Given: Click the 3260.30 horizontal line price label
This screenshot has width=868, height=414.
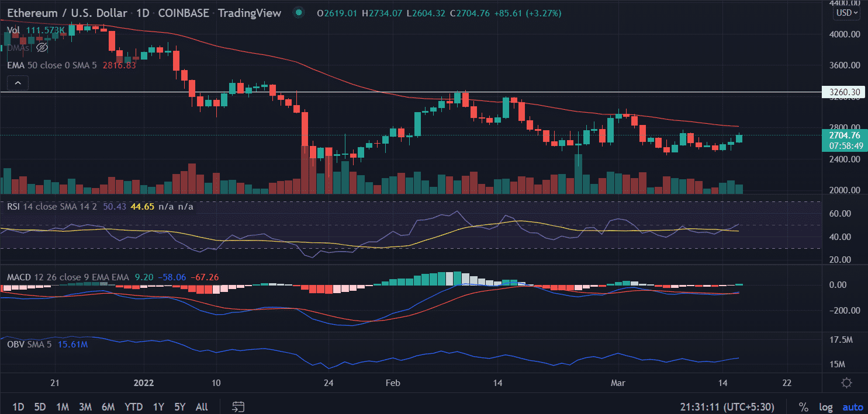Looking at the screenshot, I should point(843,92).
